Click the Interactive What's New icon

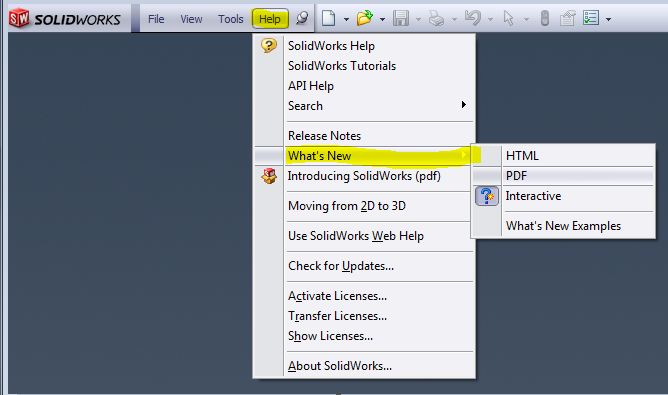[x=487, y=196]
